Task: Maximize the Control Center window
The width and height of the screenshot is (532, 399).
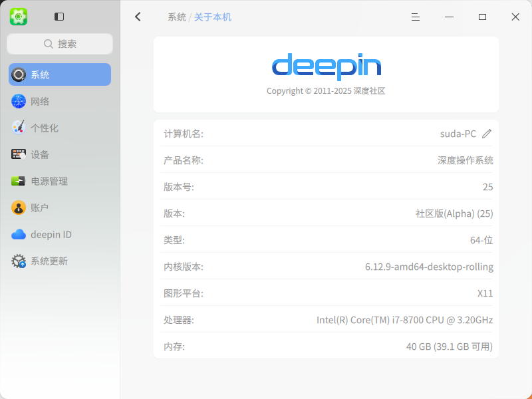Action: click(x=482, y=17)
